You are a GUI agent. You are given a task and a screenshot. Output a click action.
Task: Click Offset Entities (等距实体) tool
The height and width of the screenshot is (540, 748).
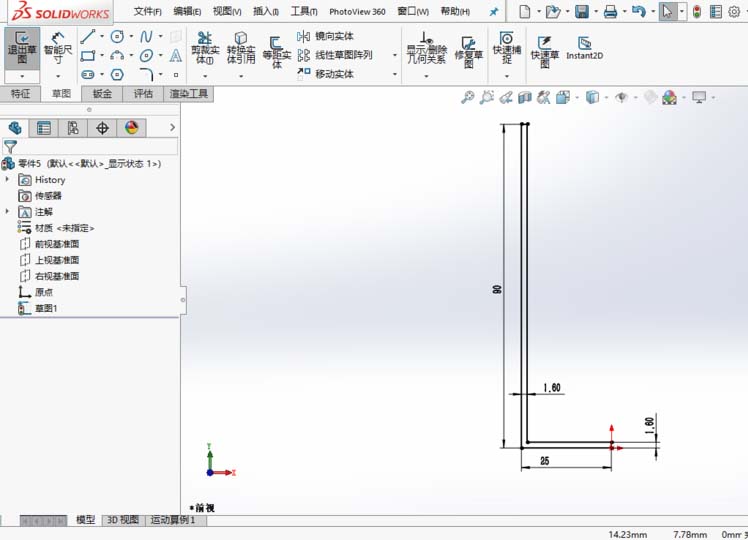pos(277,53)
